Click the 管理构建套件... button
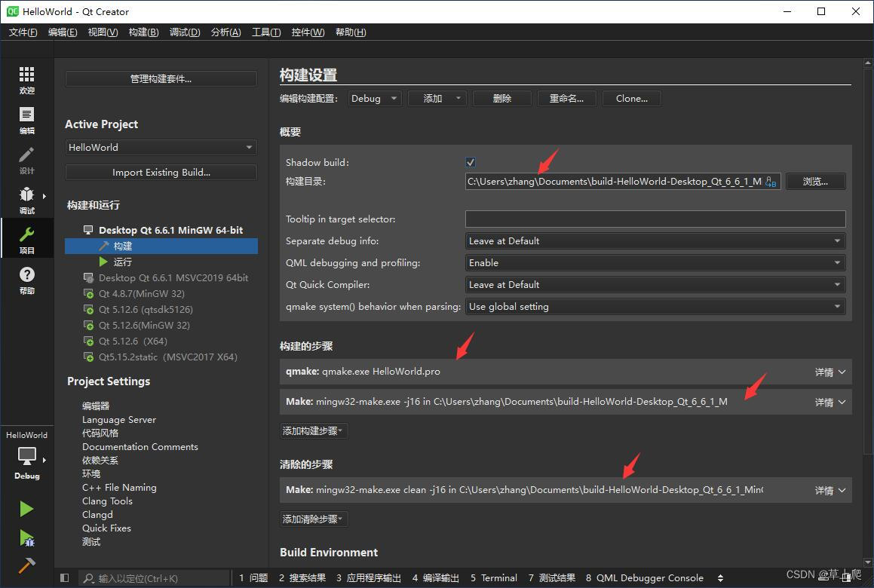Viewport: 874px width, 588px height. [161, 78]
